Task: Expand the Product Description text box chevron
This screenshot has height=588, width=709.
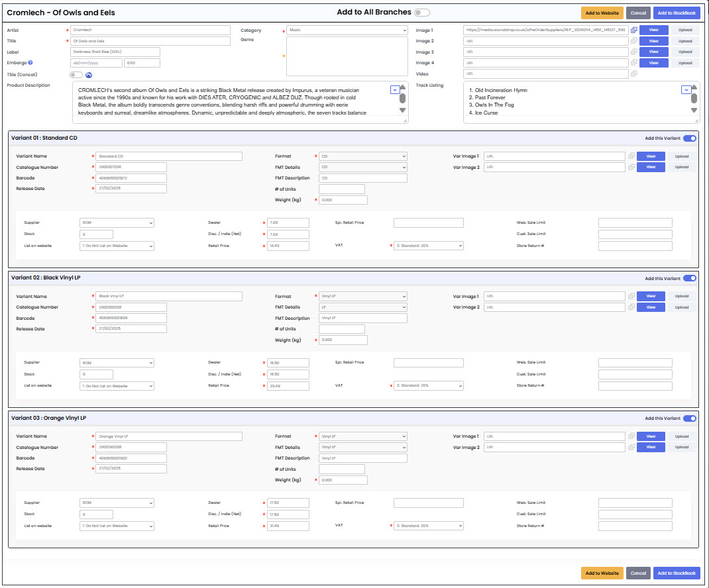Action: click(x=395, y=89)
